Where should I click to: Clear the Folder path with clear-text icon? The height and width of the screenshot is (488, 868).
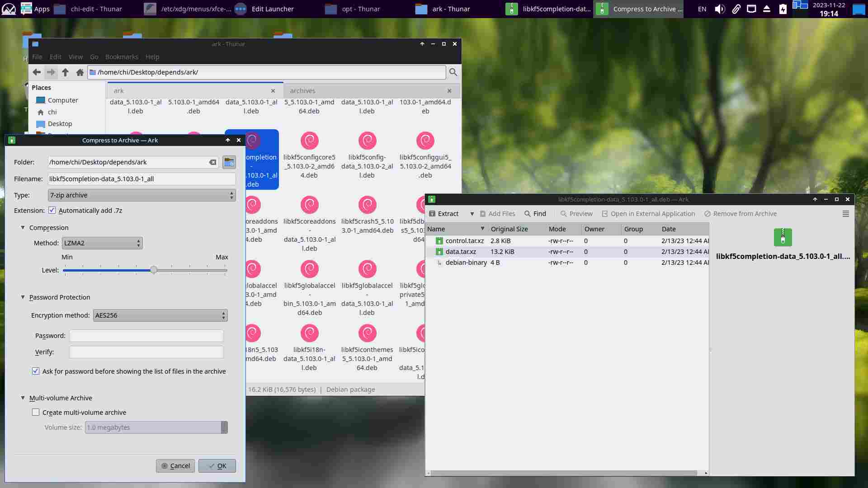click(x=212, y=162)
